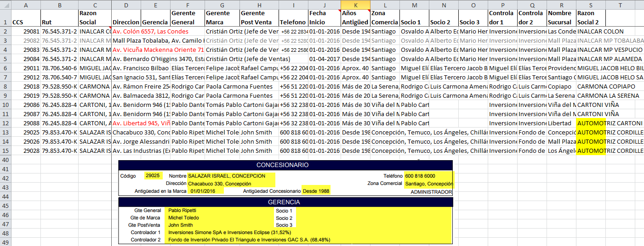
Task: Select column A header
Action: 25,5
